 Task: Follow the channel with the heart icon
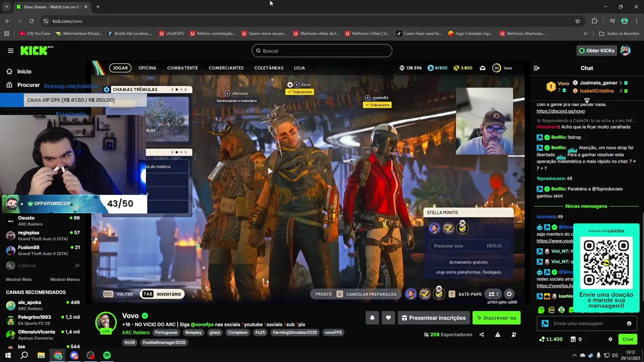pos(388,318)
